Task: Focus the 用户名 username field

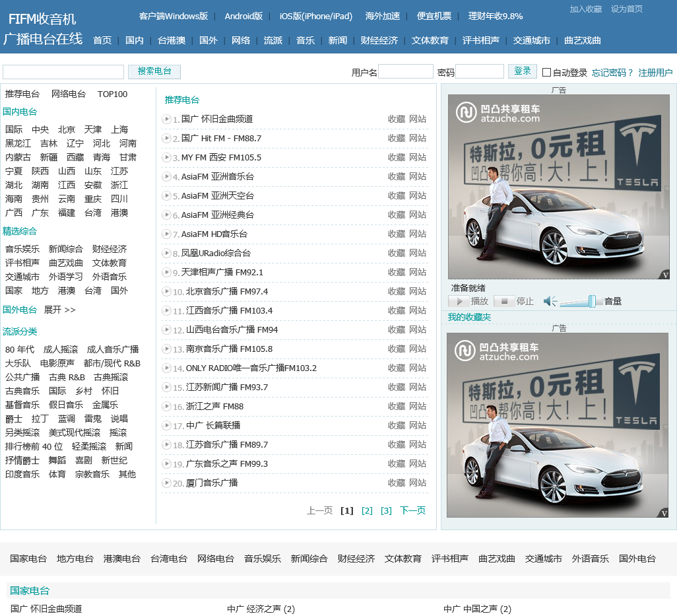Action: coord(405,71)
